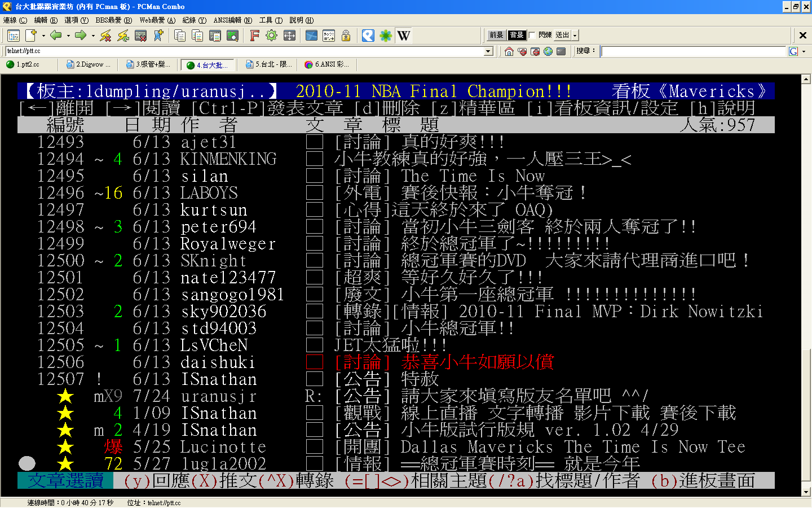Click the 文章選讀 label in bottom bar
Image resolution: width=812 pixels, height=508 pixels.
pyautogui.click(x=65, y=481)
